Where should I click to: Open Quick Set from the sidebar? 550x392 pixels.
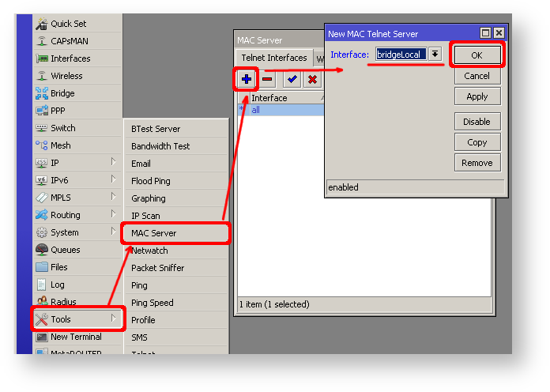click(x=68, y=24)
